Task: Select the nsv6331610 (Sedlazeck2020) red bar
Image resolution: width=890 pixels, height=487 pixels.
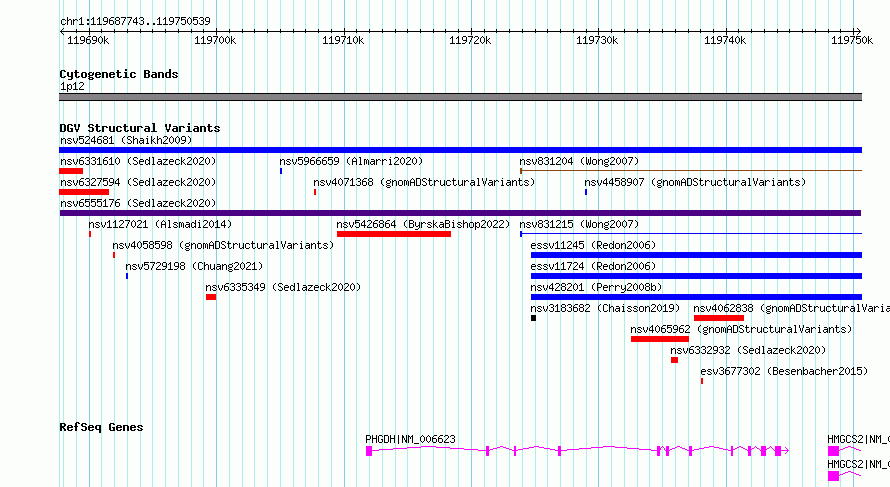Action: (71, 171)
